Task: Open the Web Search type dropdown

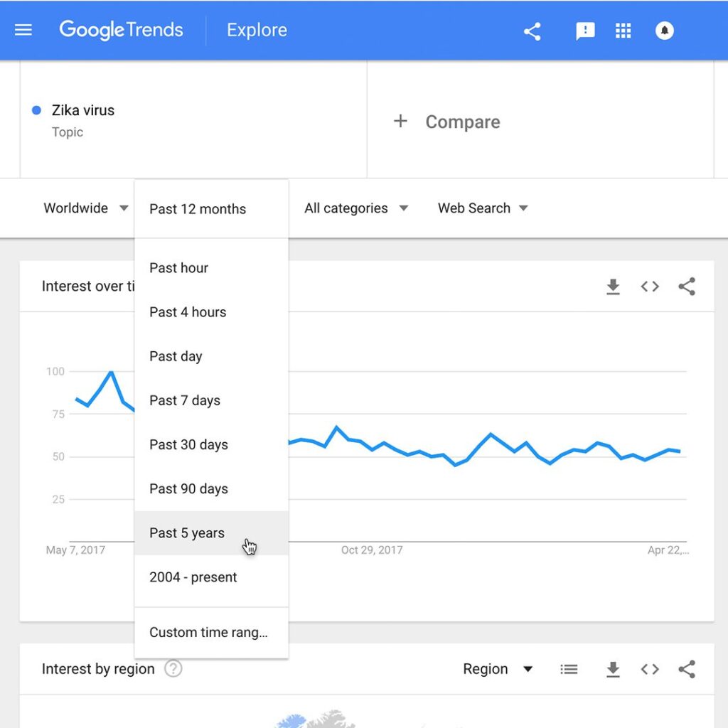Action: tap(483, 208)
